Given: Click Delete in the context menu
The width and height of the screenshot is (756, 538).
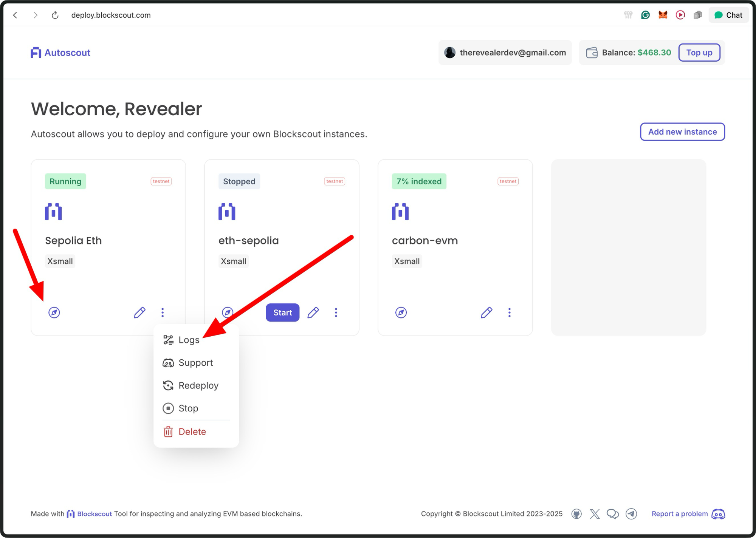Looking at the screenshot, I should pos(192,431).
